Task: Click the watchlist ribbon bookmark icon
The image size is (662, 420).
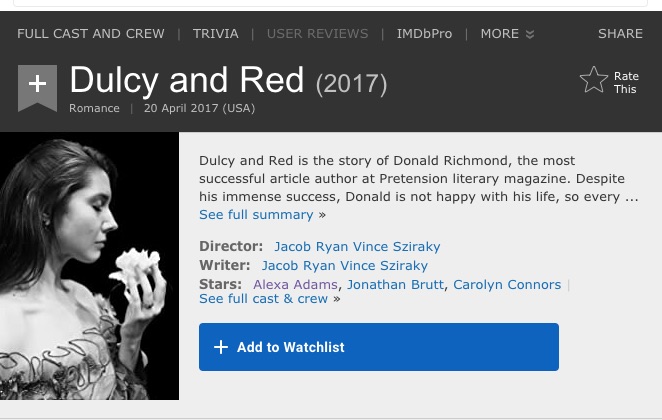Action: click(37, 88)
